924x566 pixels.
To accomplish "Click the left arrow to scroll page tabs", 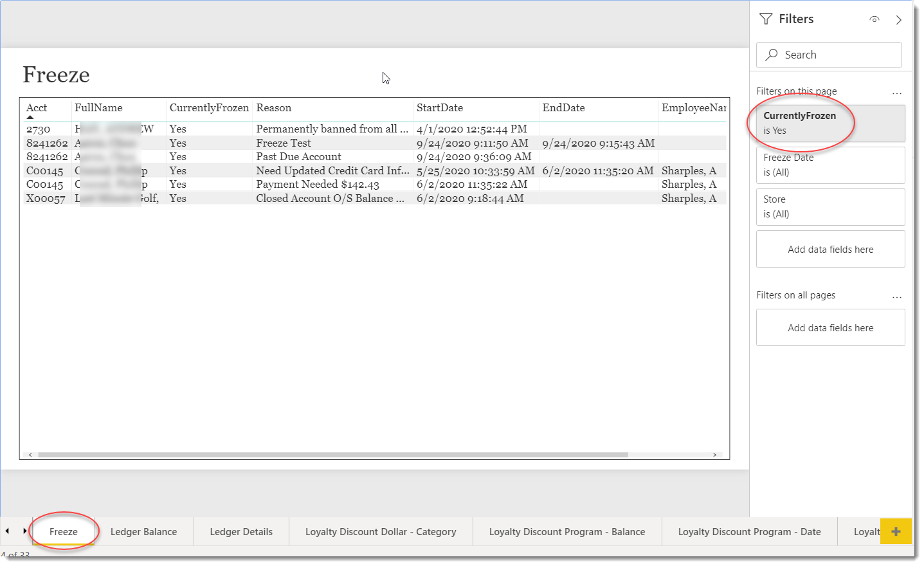I will (7, 531).
